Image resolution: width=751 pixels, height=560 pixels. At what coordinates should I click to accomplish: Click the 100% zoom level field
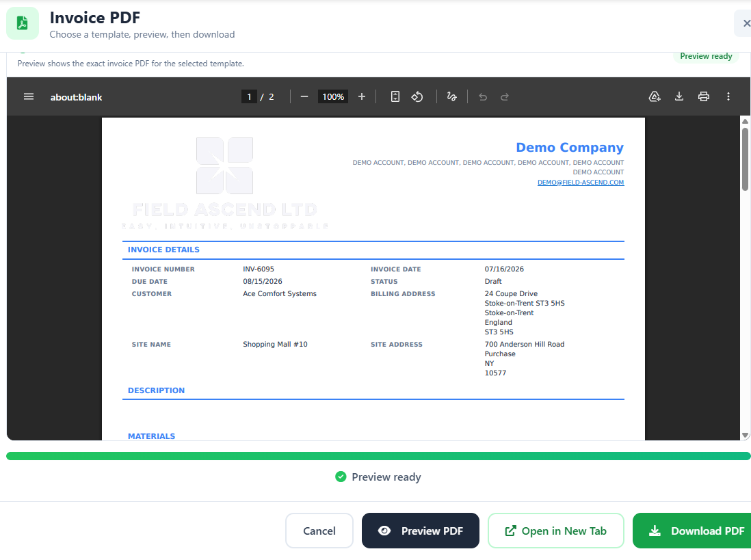333,96
